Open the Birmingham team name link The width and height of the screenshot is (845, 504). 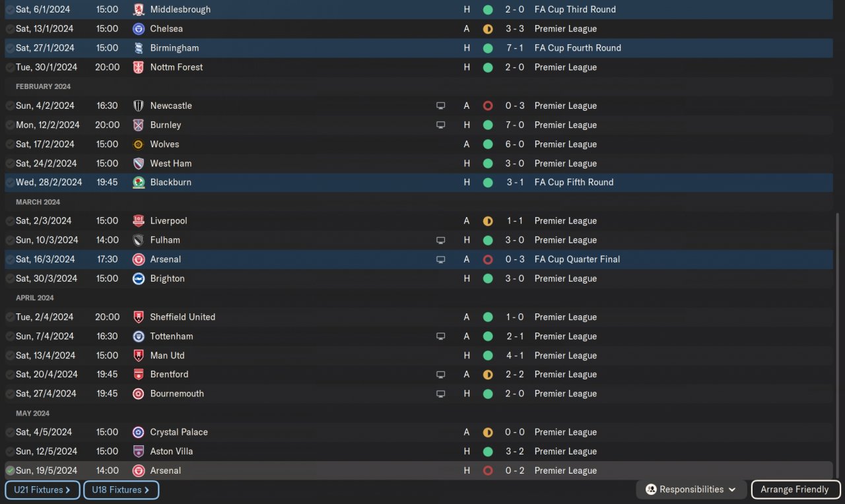tap(174, 48)
